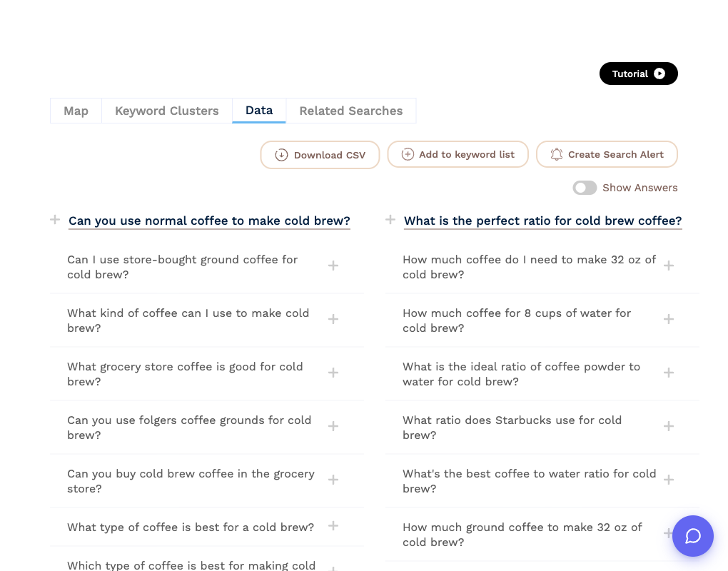Click Add to keyword list button
This screenshot has width=728, height=571.
(457, 155)
